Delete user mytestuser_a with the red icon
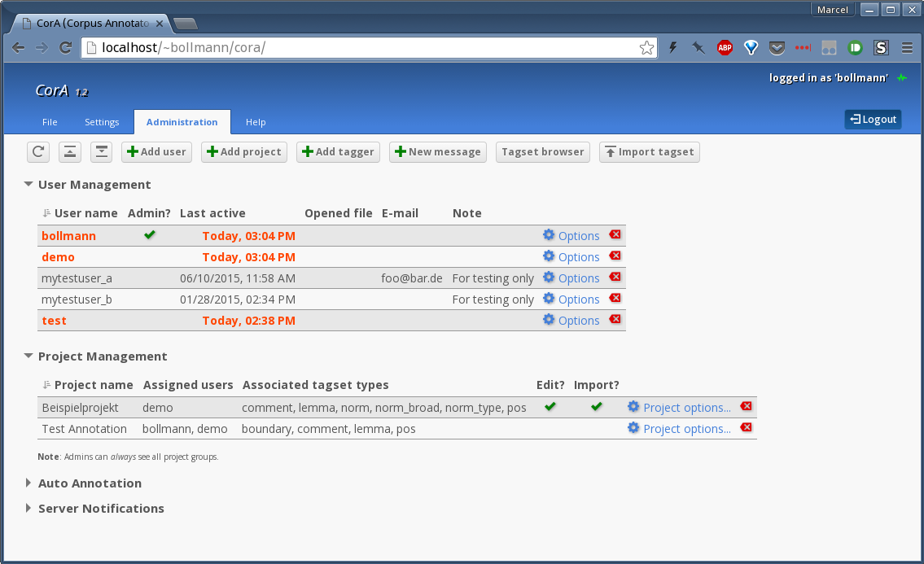Viewport: 924px width, 564px height. pos(615,278)
